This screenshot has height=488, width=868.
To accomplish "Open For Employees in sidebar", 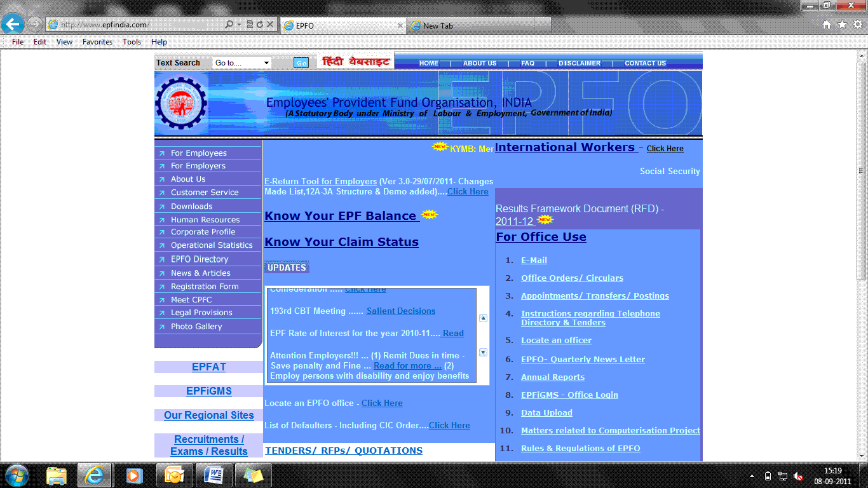I will pos(198,153).
